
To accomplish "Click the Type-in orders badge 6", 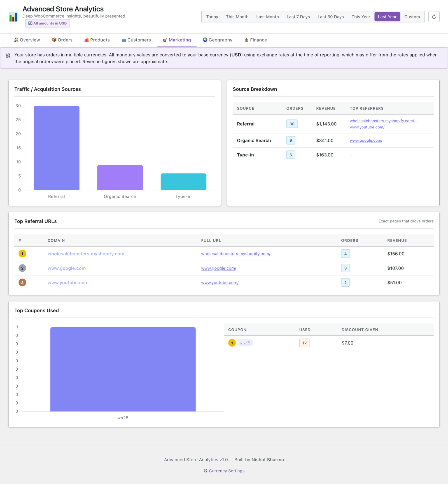I will tap(291, 155).
